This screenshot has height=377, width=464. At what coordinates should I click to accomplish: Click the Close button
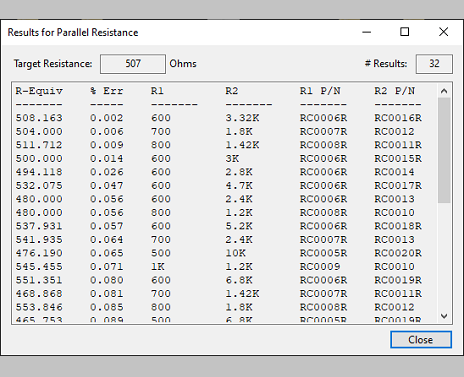tap(421, 340)
